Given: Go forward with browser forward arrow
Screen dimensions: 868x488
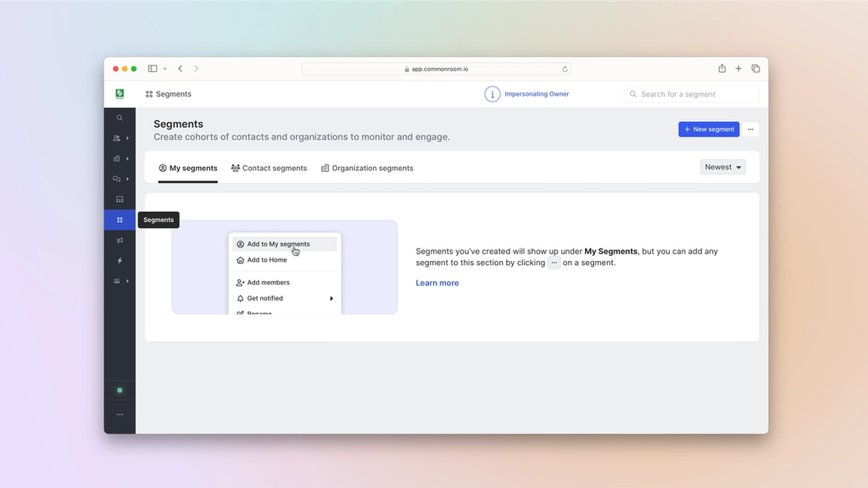Looking at the screenshot, I should pyautogui.click(x=196, y=69).
